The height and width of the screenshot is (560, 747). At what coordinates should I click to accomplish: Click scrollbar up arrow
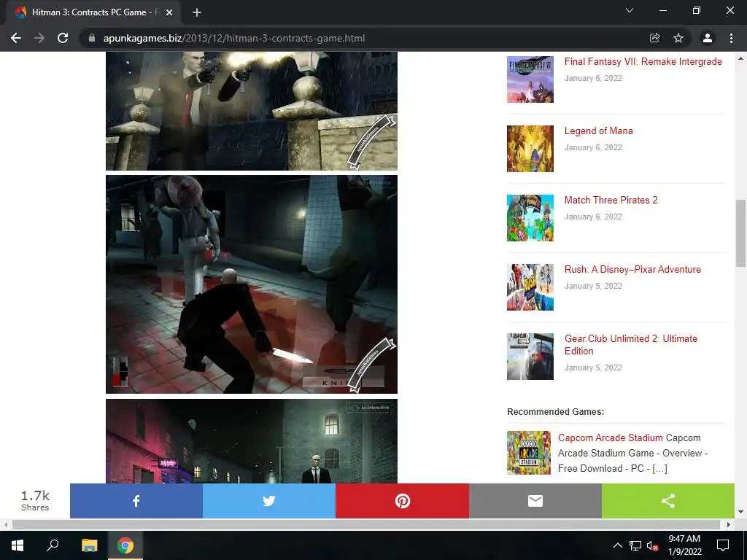(740, 58)
